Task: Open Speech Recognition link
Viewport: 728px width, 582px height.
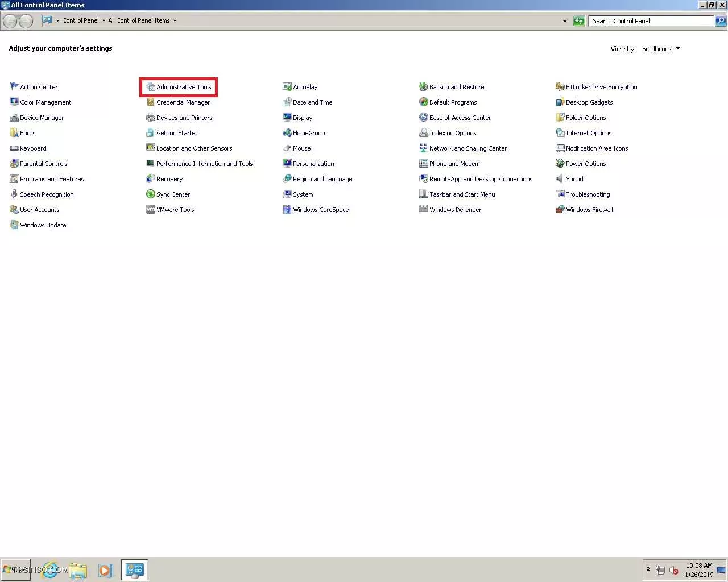Action: 47,194
